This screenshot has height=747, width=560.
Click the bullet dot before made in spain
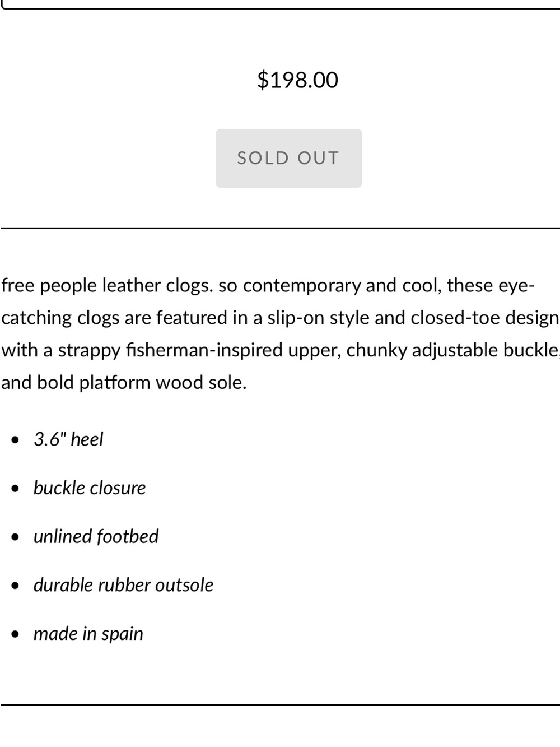[15, 635]
